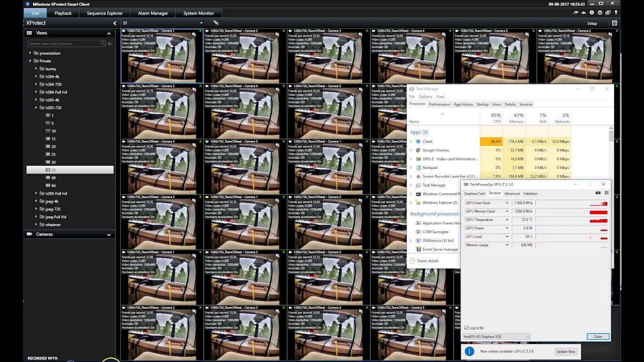Click the Cameras panel camera icon
Viewport: 644px width, 362px height.
(x=29, y=234)
